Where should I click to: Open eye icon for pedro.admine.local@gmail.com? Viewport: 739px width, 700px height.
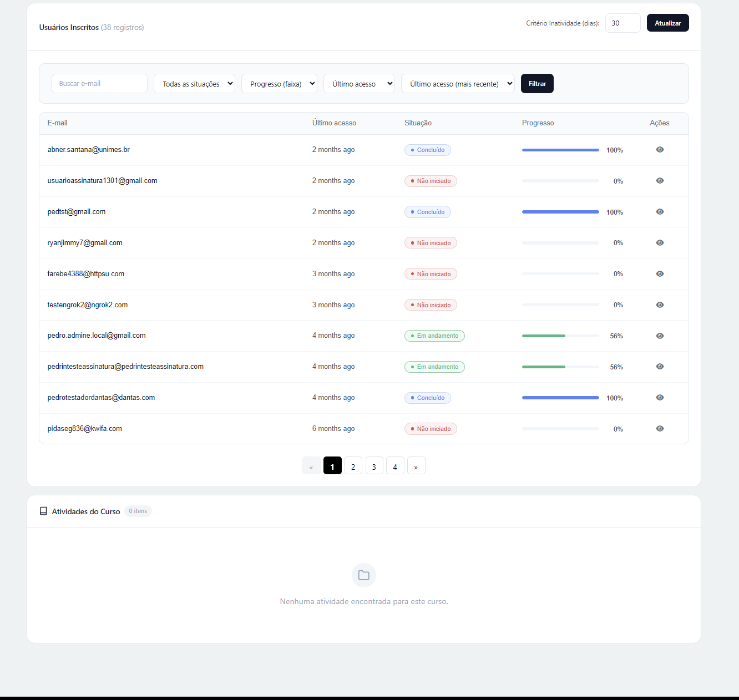pyautogui.click(x=660, y=336)
